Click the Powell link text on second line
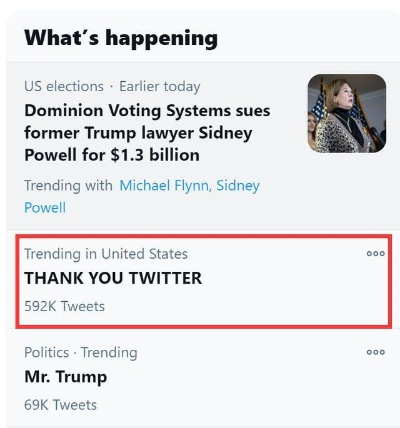 [45, 208]
